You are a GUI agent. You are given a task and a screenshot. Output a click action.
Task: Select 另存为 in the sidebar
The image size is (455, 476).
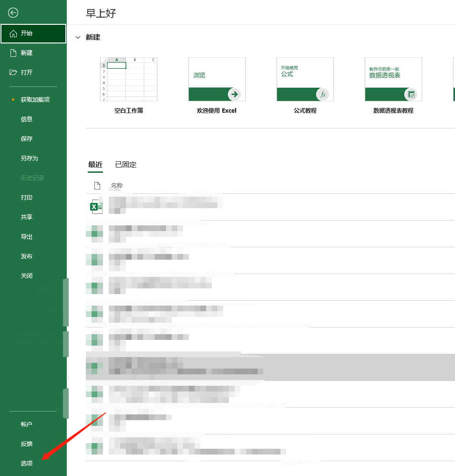(29, 158)
